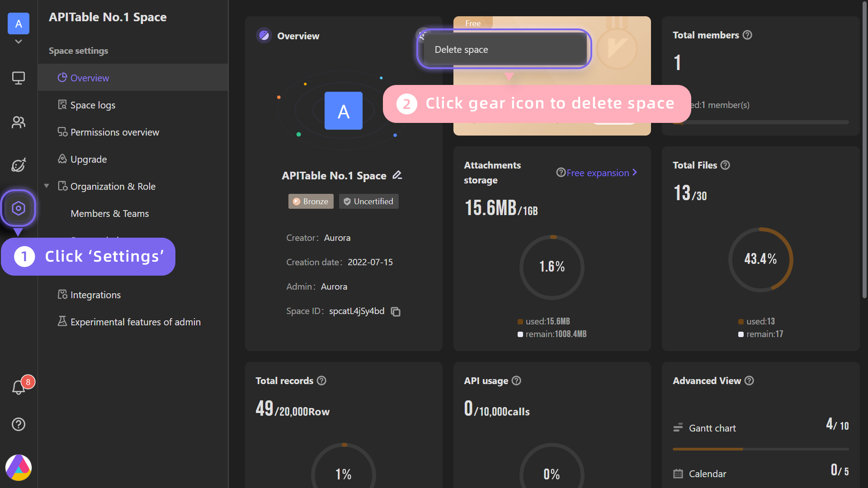Toggle the Bronze badge status
Image resolution: width=868 pixels, height=488 pixels.
(309, 201)
